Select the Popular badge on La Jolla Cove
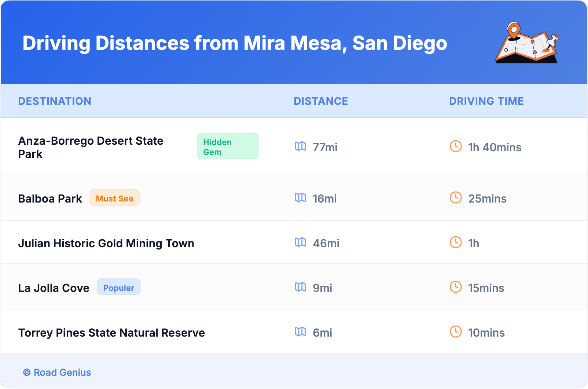The height and width of the screenshot is (389, 588). (x=118, y=288)
